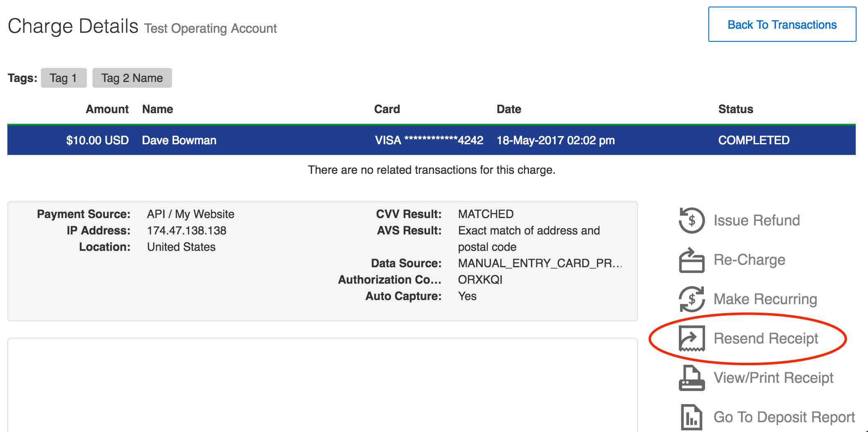868x432 pixels.
Task: Click the Go To Deposit Report icon
Action: click(x=692, y=417)
